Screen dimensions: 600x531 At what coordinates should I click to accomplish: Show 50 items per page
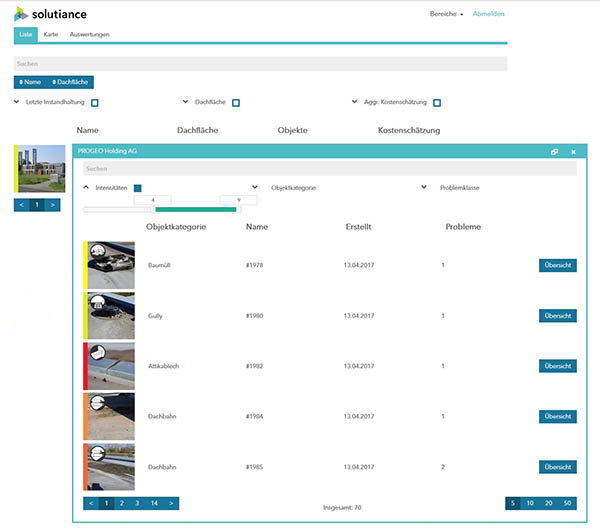pyautogui.click(x=567, y=503)
